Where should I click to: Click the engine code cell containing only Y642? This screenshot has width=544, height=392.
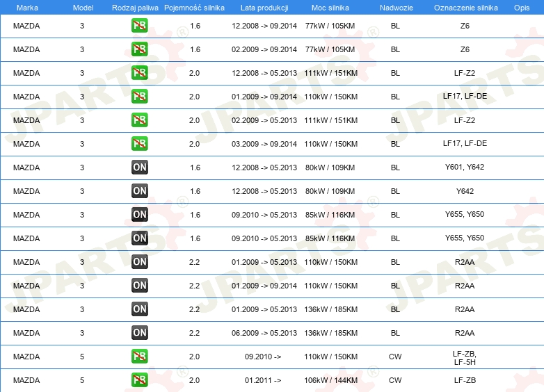tap(465, 191)
